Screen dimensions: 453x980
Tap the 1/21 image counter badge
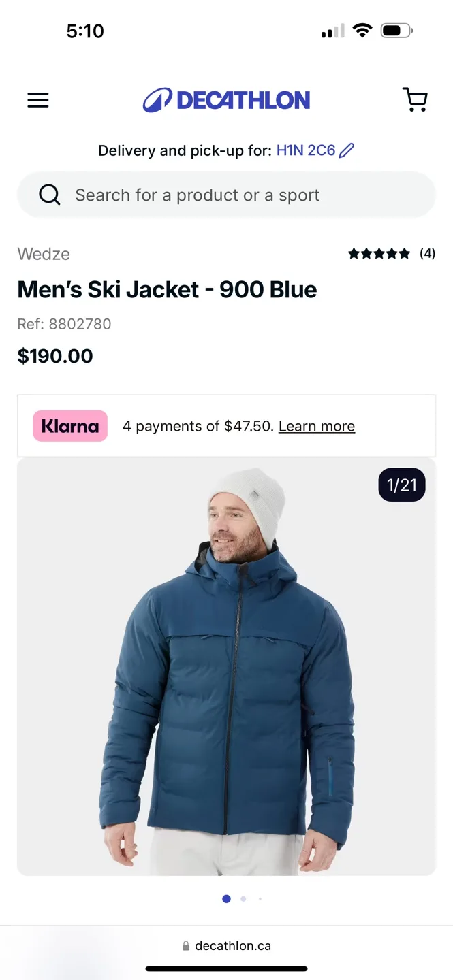coord(402,485)
